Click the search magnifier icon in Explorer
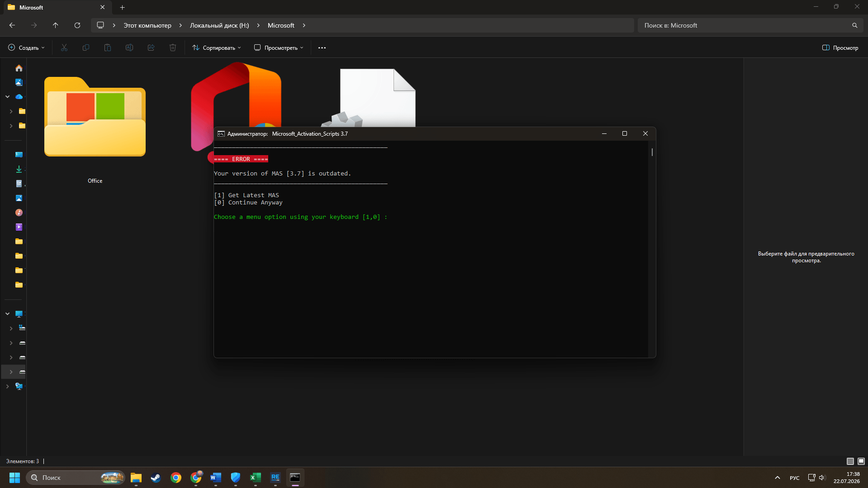This screenshot has width=868, height=488. [854, 25]
